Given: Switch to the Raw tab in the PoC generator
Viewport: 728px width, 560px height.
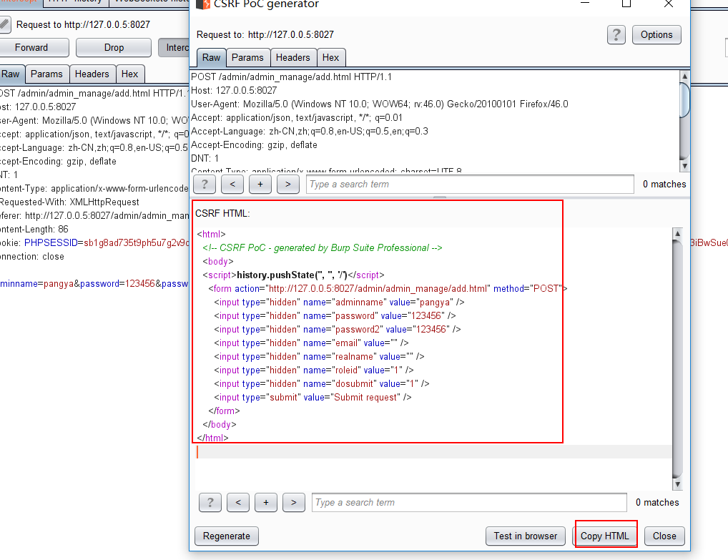Looking at the screenshot, I should [x=211, y=58].
